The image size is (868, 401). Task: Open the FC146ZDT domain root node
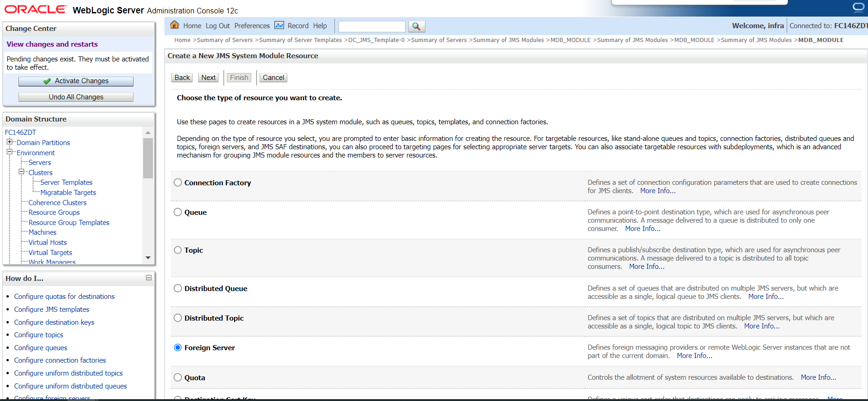point(20,133)
